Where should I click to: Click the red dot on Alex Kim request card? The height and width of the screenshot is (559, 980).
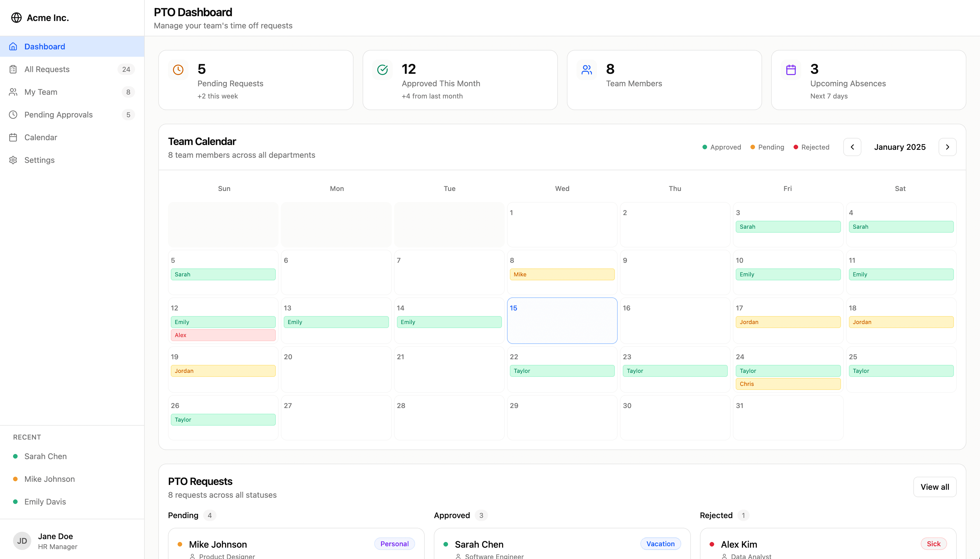pyautogui.click(x=712, y=544)
